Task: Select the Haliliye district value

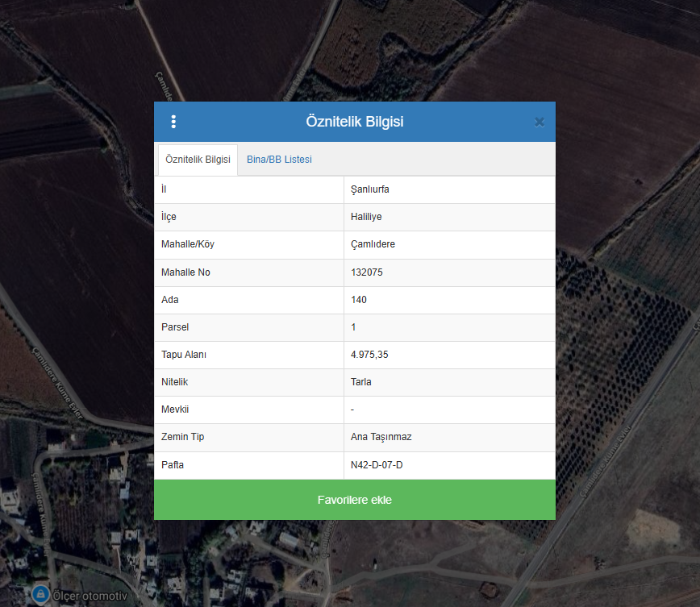Action: pos(368,218)
